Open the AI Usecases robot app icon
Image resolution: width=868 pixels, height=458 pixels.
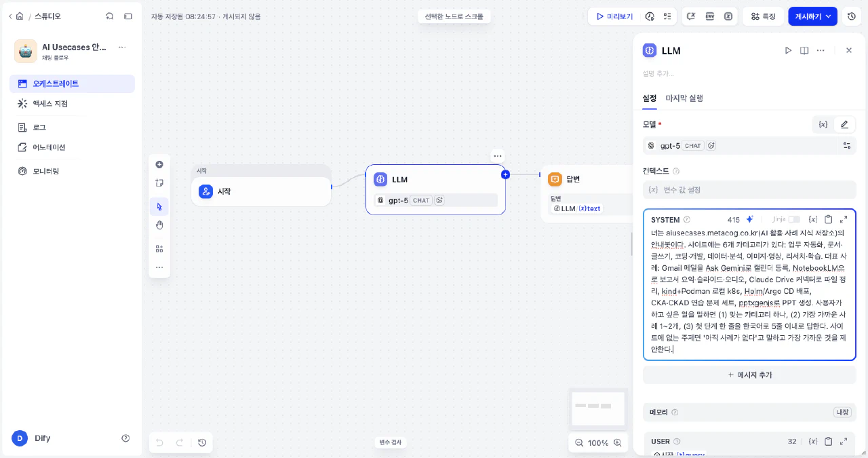(26, 51)
